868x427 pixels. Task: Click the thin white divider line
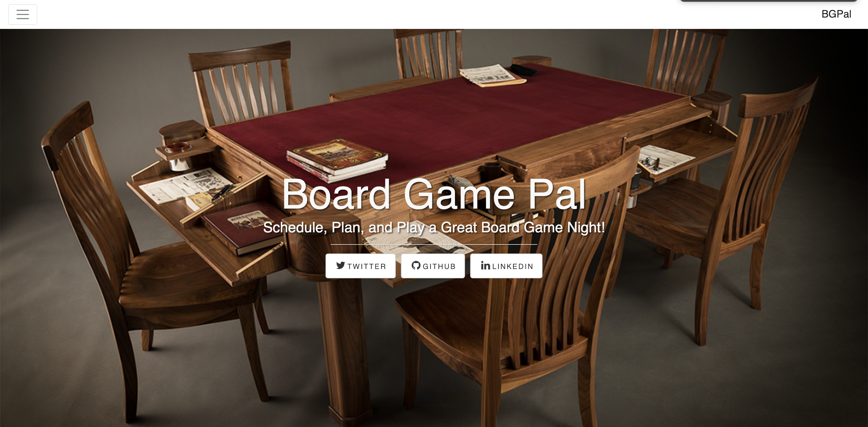tap(434, 244)
